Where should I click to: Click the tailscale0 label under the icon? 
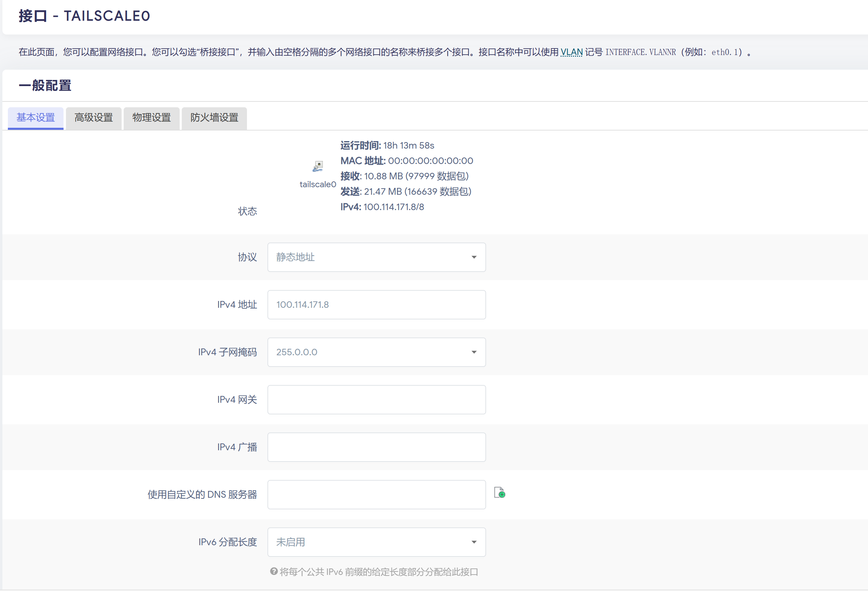tap(317, 184)
